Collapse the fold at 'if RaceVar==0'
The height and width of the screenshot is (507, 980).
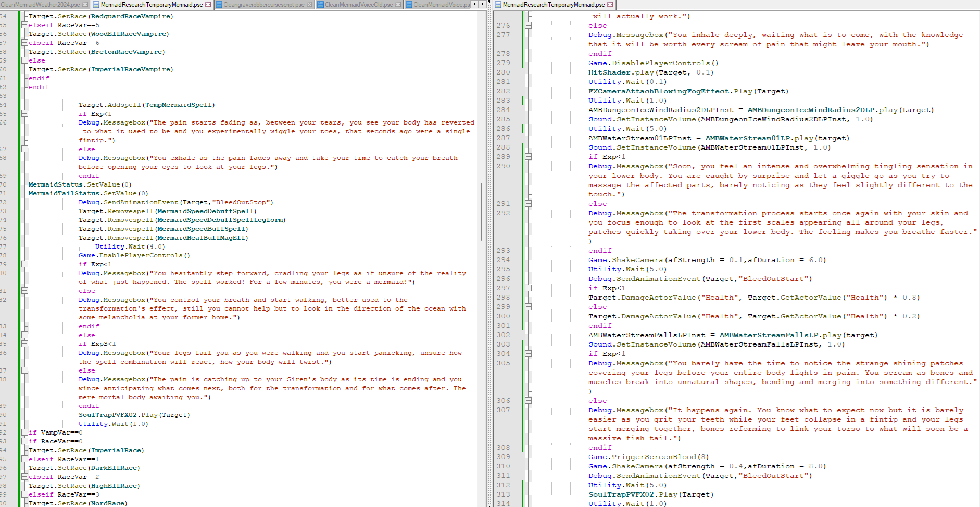[24, 441]
